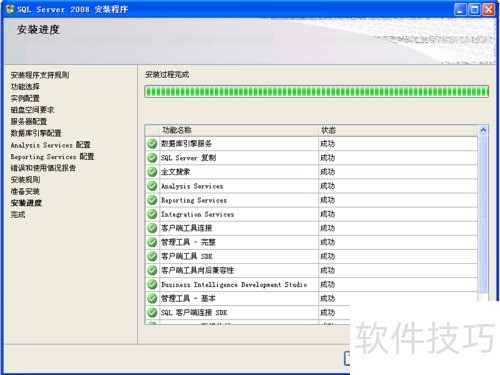Screen dimensions: 500x375
Task: Click the Analysis Services feature name in table
Action: tap(192, 186)
